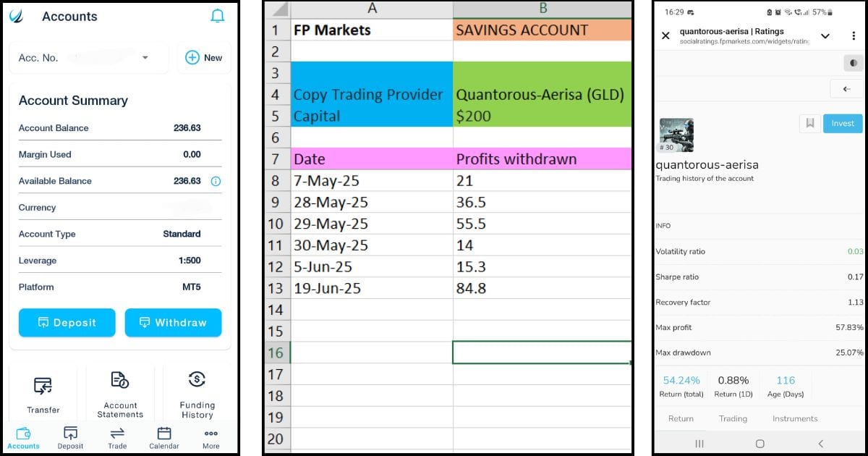Viewport: 868px width, 456px height.
Task: Click the Invest button
Action: pyautogui.click(x=843, y=124)
